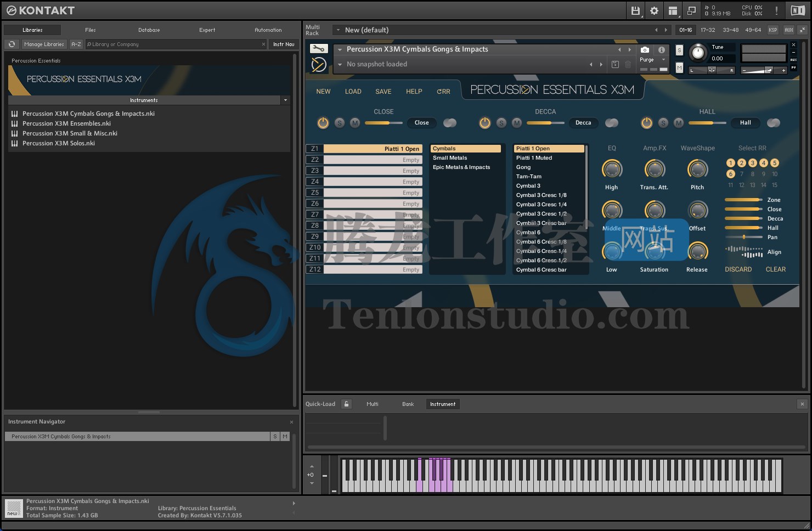
Task: Adjust the CLOSE mic volume slider
Action: (384, 123)
